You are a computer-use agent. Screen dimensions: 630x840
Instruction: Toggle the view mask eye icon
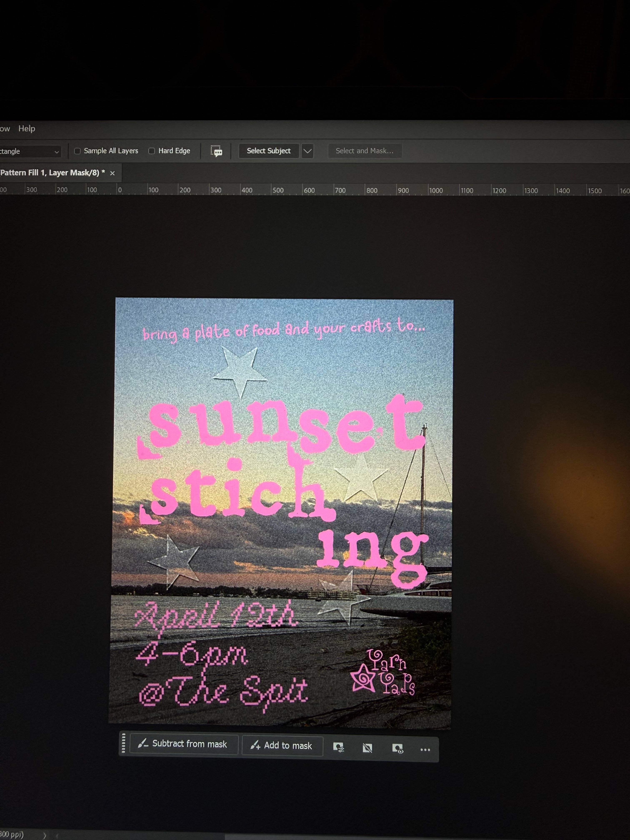(x=397, y=749)
